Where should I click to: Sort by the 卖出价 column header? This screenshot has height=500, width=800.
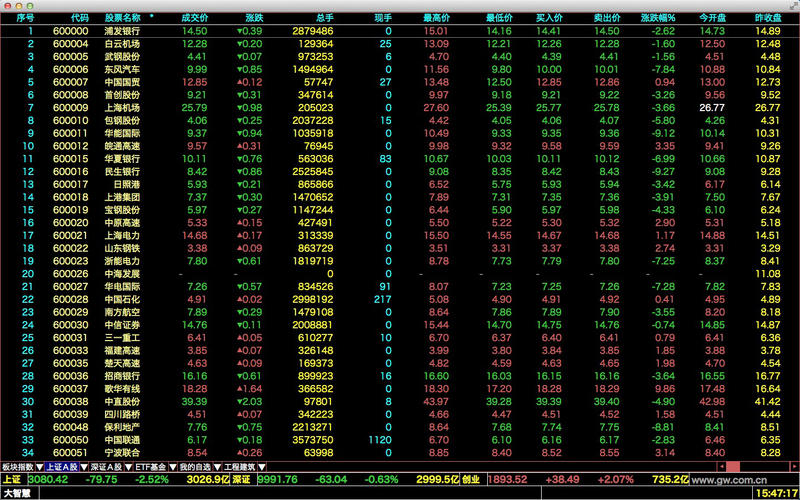[x=607, y=18]
